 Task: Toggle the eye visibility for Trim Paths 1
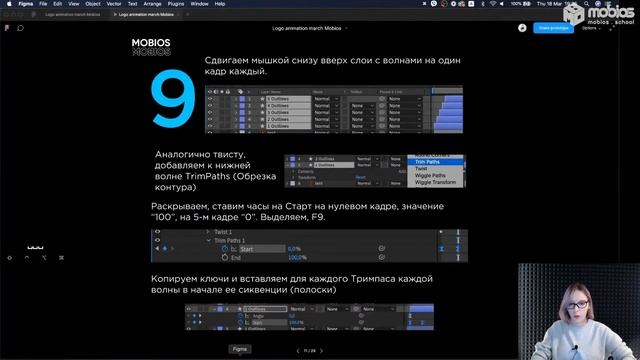(157, 240)
